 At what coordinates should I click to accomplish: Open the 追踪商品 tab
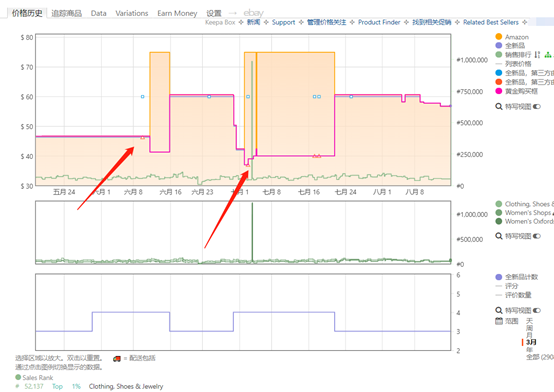pos(66,13)
